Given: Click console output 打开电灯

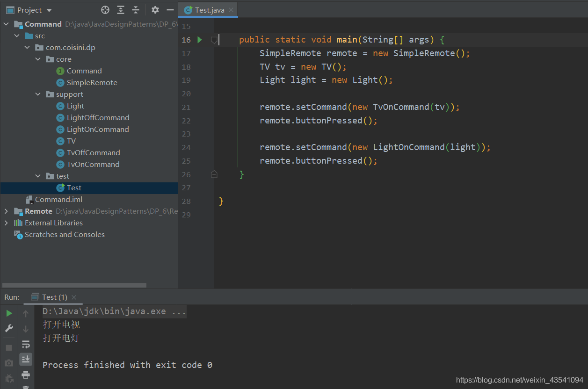Looking at the screenshot, I should click(61, 338).
